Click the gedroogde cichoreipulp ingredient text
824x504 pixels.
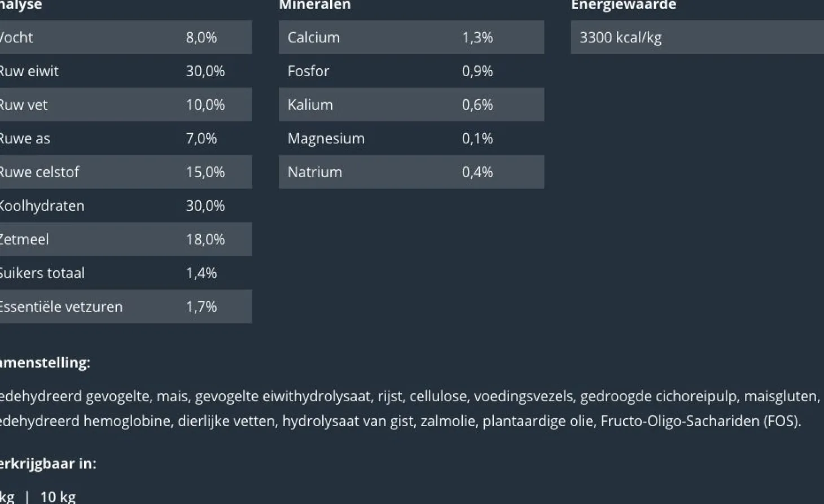click(x=658, y=396)
